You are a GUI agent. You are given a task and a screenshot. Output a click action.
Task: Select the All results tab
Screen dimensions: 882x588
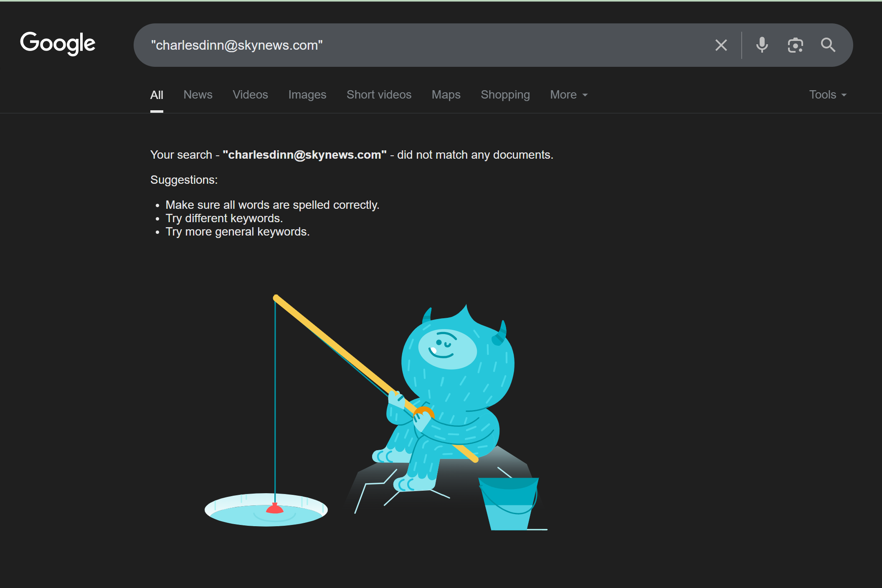(x=157, y=95)
